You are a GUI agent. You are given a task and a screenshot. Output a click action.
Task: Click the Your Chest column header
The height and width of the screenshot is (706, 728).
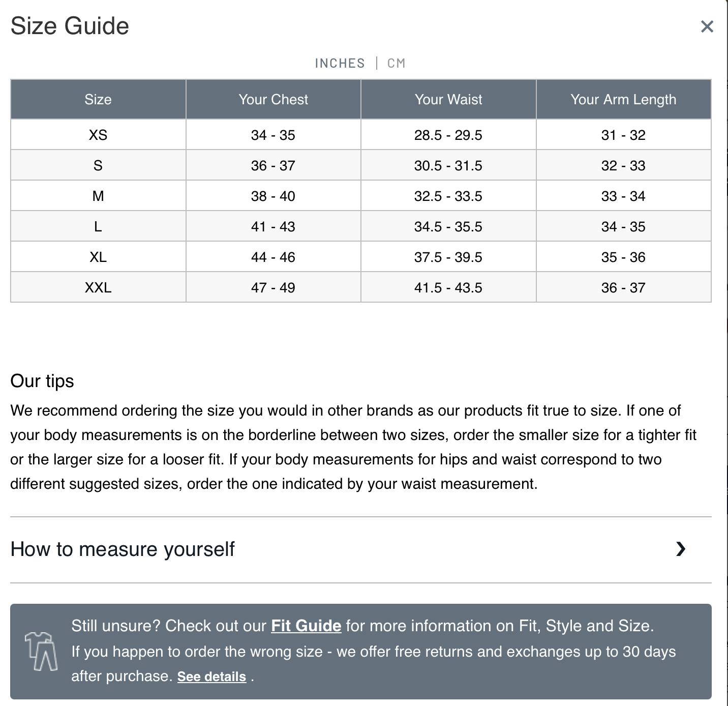click(274, 99)
